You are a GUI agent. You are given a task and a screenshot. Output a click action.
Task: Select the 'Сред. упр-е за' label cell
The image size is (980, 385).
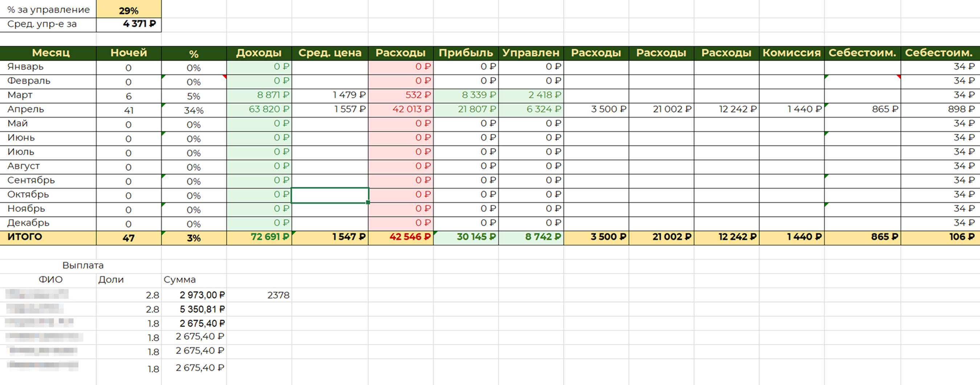(x=48, y=25)
